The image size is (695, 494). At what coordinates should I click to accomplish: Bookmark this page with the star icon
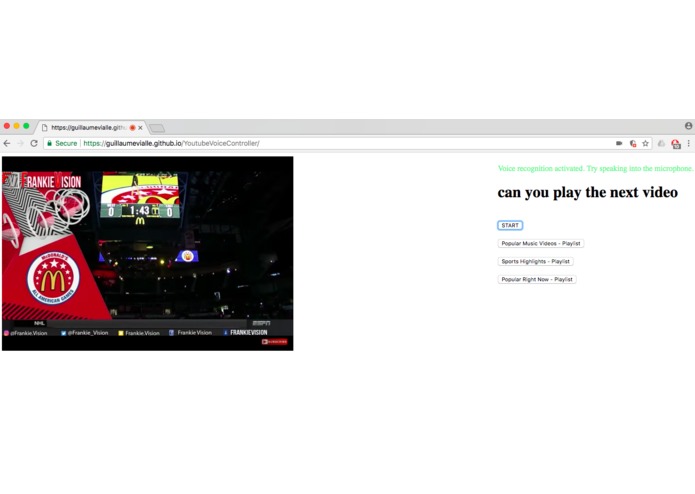point(645,143)
